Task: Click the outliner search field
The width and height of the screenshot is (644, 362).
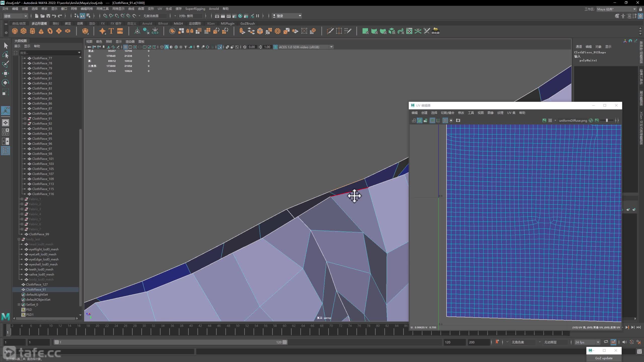Action: (x=48, y=53)
